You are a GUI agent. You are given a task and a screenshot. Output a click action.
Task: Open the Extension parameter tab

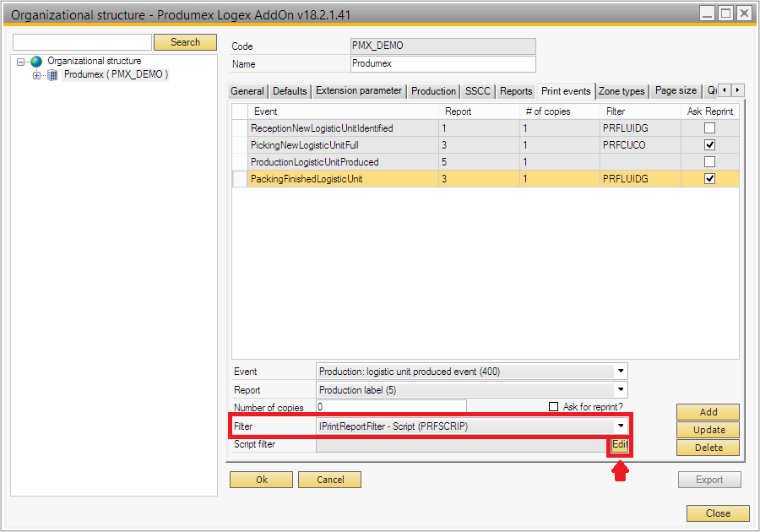[x=359, y=90]
